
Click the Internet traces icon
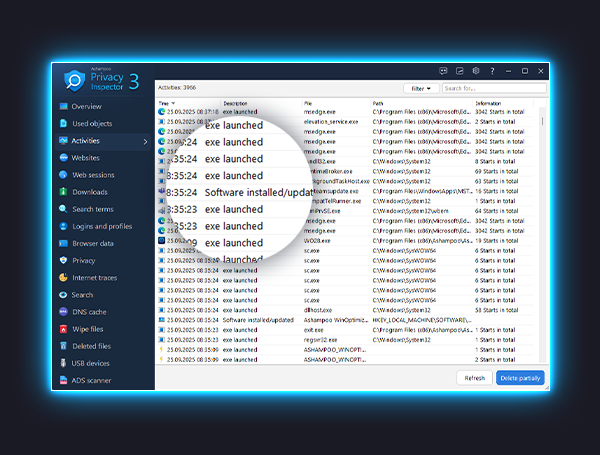63,277
